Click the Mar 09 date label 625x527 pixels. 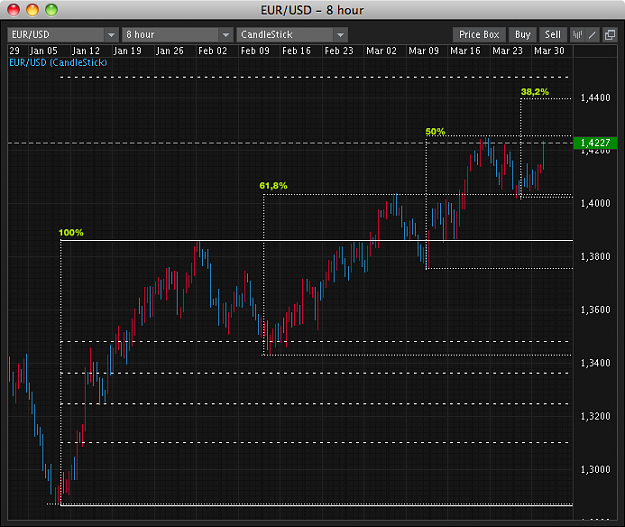[x=424, y=51]
